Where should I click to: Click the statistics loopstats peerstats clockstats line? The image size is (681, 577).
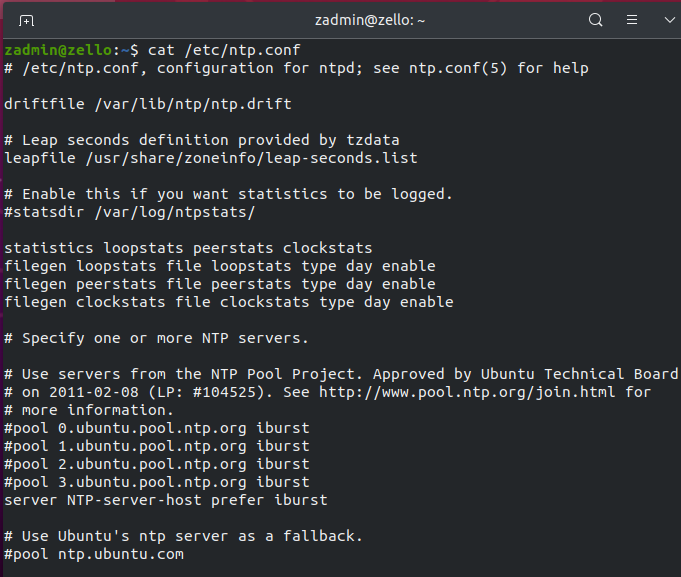coord(188,248)
